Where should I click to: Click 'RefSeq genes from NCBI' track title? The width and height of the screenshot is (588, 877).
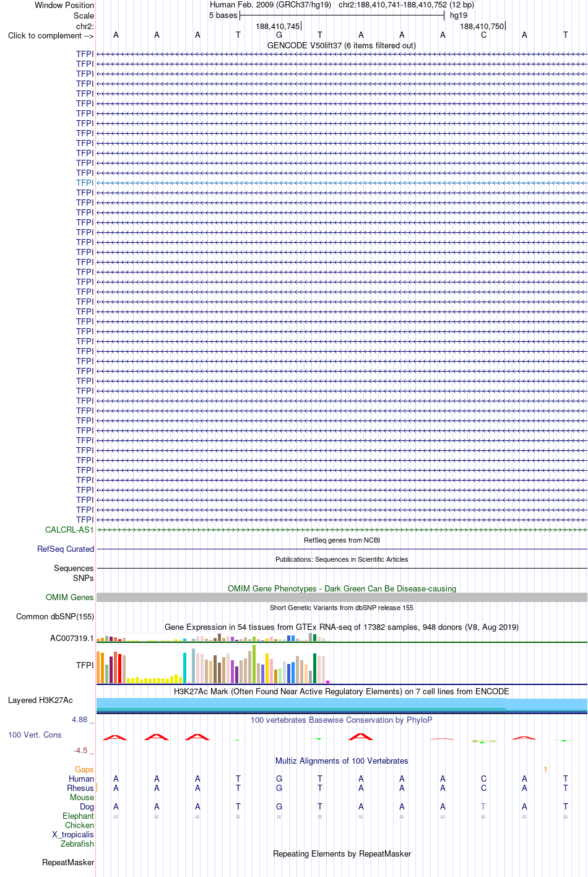tap(342, 540)
